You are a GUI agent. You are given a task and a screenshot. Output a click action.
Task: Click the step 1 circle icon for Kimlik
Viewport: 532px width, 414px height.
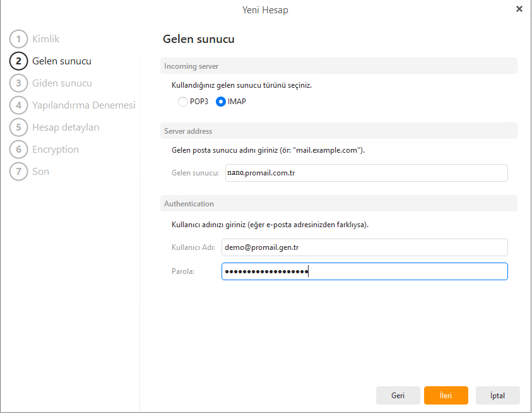[19, 39]
